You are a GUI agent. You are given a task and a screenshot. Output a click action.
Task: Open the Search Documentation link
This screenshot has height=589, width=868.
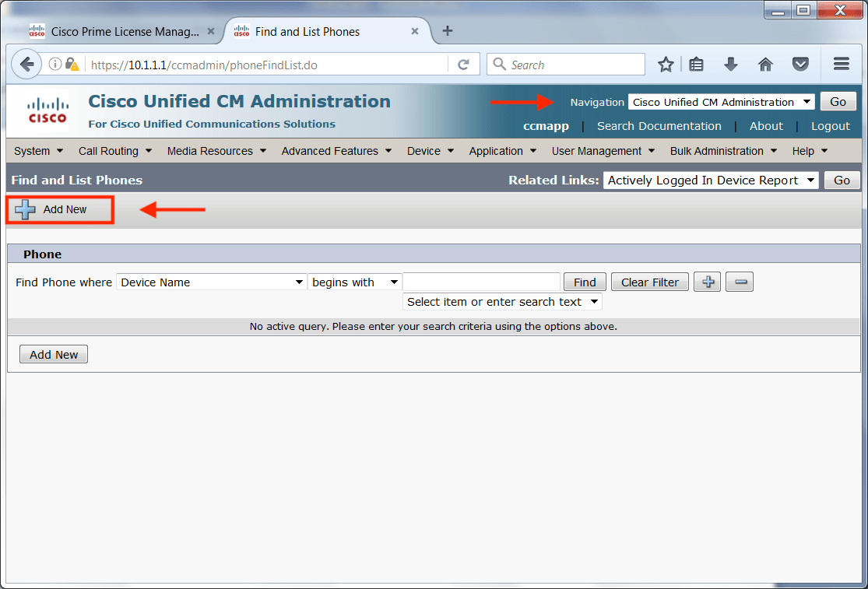click(659, 126)
